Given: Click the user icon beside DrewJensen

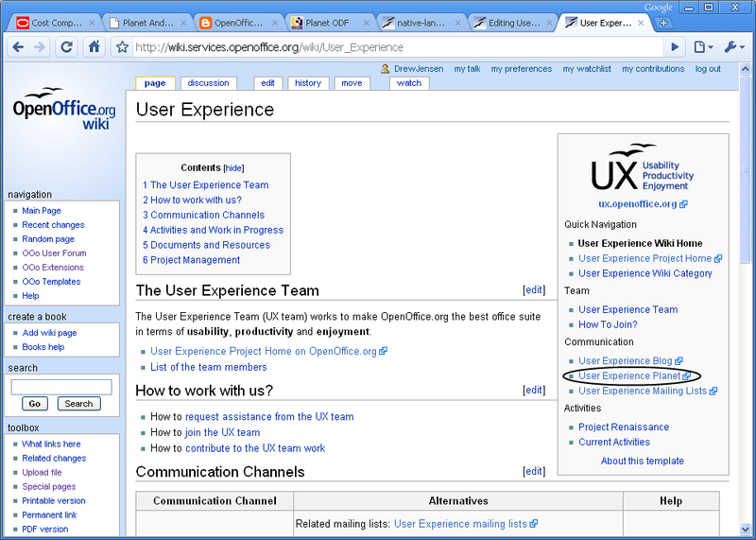Looking at the screenshot, I should (x=385, y=69).
